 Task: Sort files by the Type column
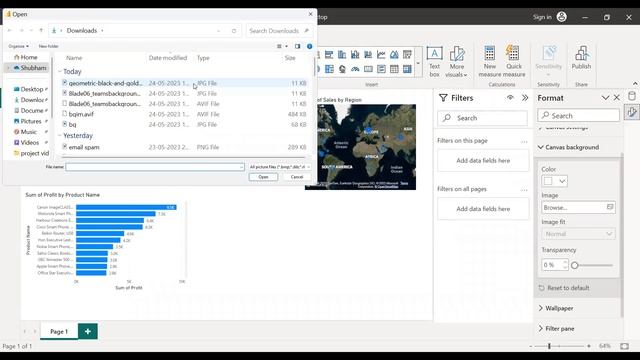click(x=203, y=58)
